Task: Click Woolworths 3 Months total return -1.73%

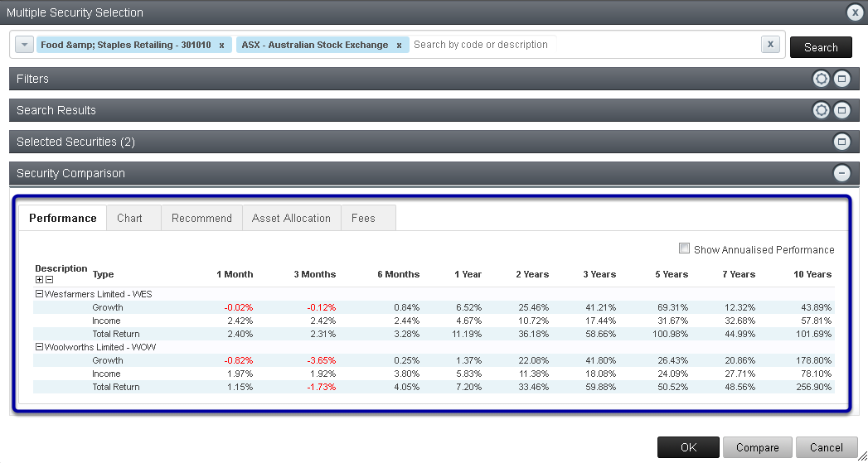Action: 322,388
